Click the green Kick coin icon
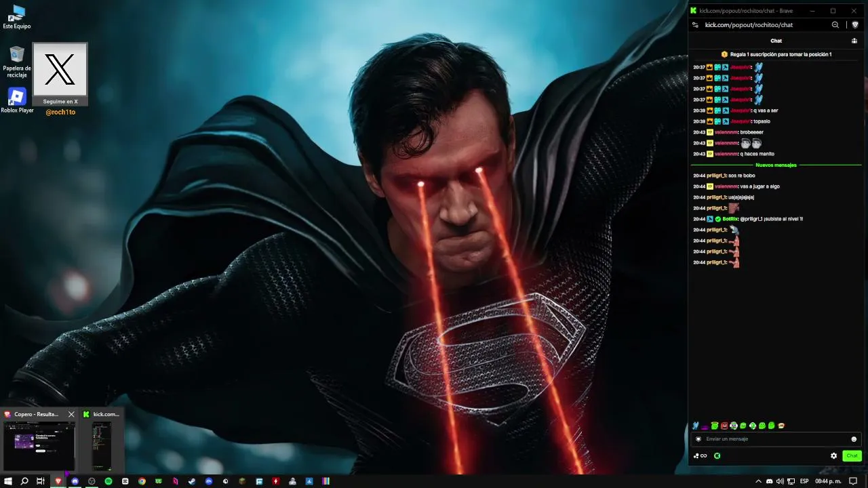The height and width of the screenshot is (488, 868). (717, 456)
